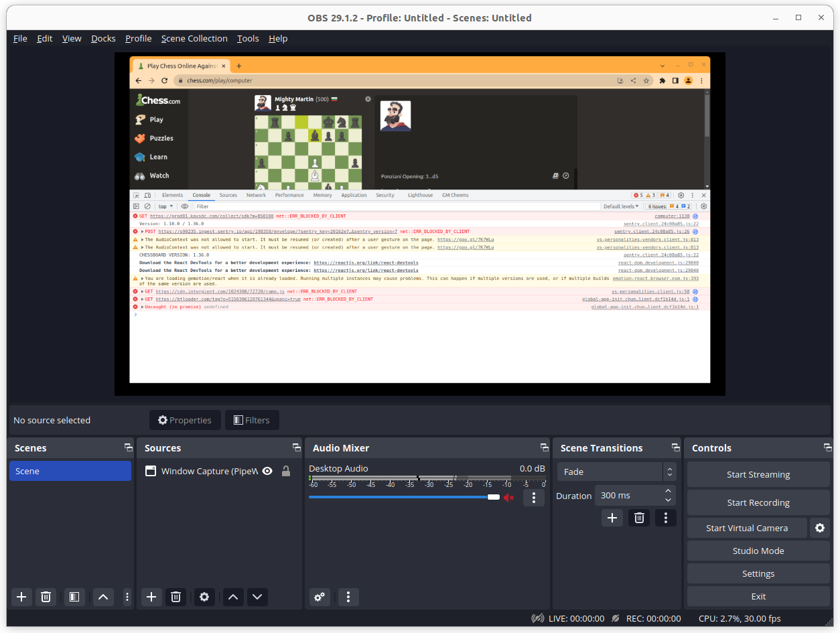Remove selected scene with trash icon
The height and width of the screenshot is (633, 840).
46,597
